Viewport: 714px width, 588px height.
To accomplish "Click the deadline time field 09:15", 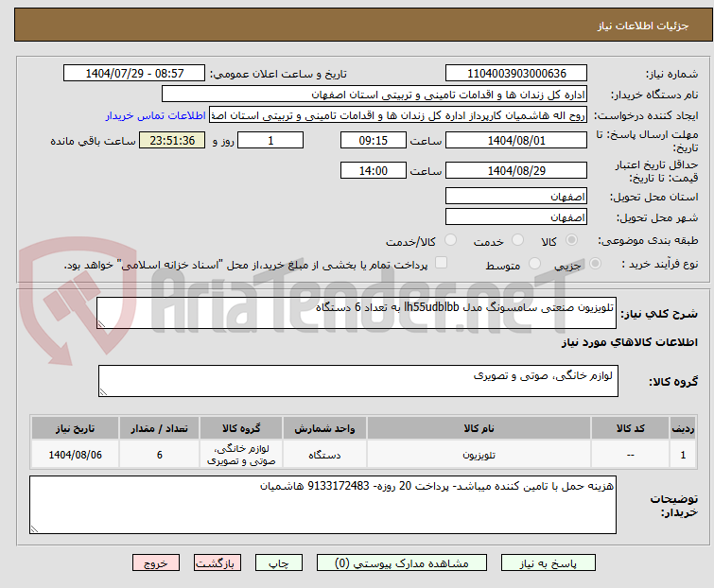I will (374, 140).
